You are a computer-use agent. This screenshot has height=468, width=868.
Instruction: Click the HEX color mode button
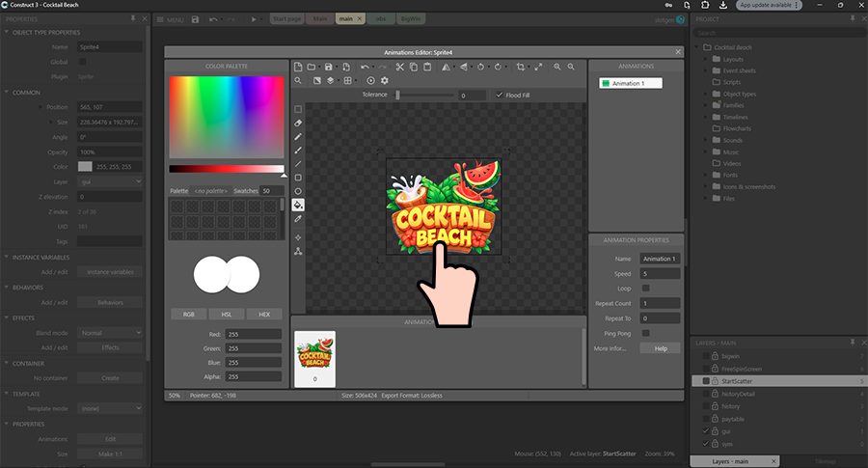264,314
